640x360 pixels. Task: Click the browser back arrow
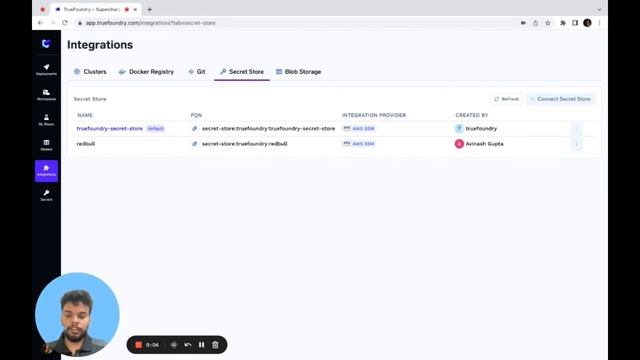click(x=40, y=23)
